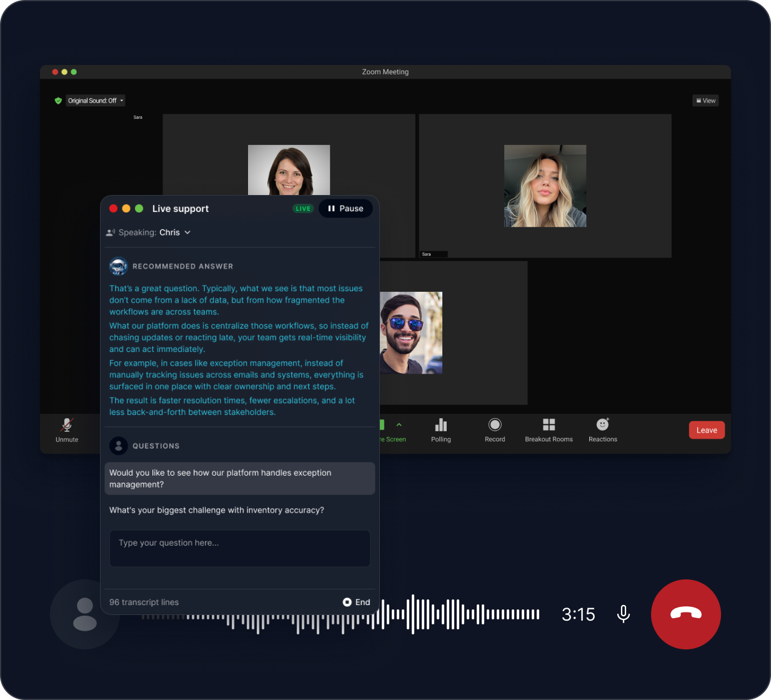
Task: Minimize Live support with the yellow dot
Action: pos(126,209)
